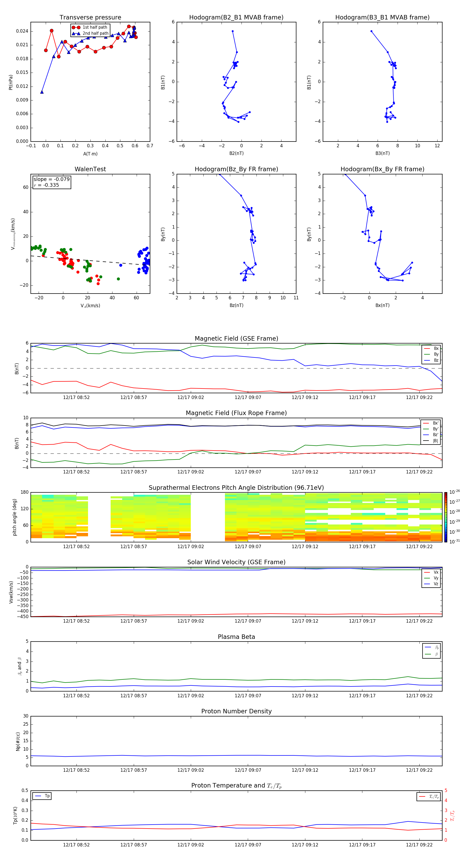The image size is (473, 868).
Task: Click the 'Solar Wind Velocity (GSE Frame)' title
Action: [236, 562]
